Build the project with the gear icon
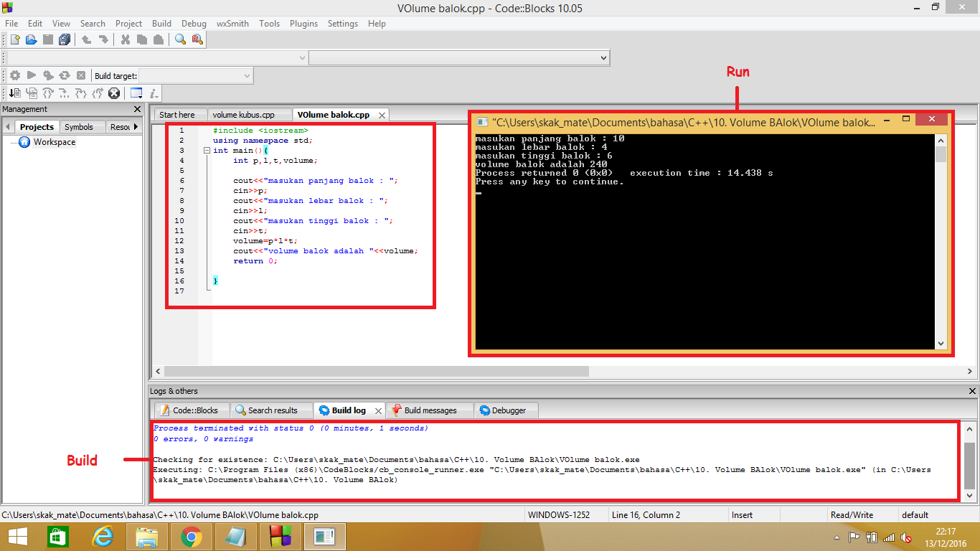This screenshot has width=980, height=551. tap(14, 75)
